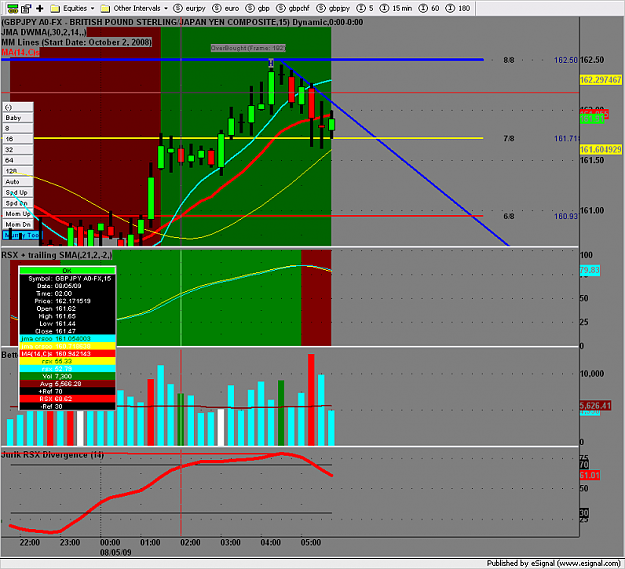Switch to the 180 interval shortcut
The width and height of the screenshot is (625, 569).
458,8
